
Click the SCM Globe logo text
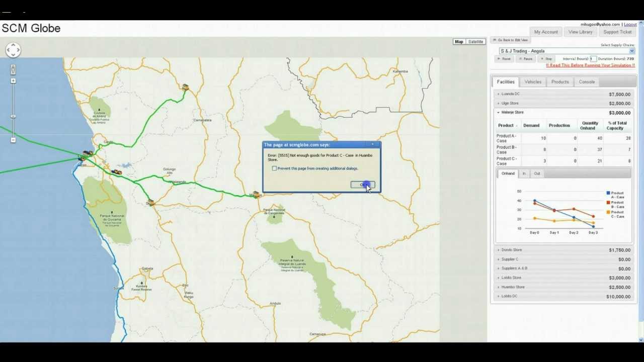(x=31, y=28)
